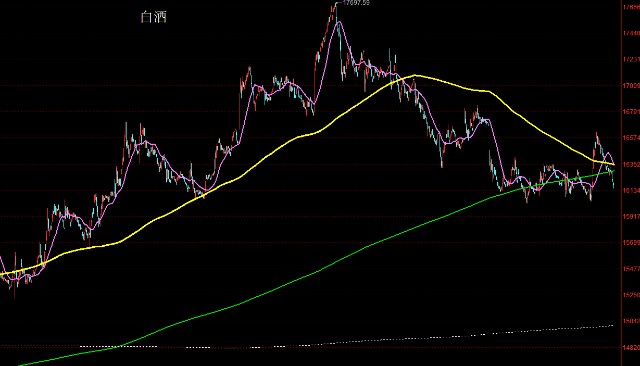Click the 白酒 chart title label
The width and height of the screenshot is (640, 366).
153,17
